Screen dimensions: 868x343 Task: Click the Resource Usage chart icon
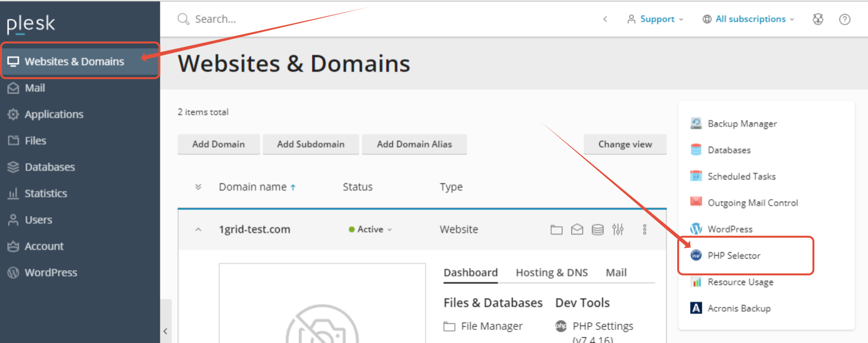tap(696, 282)
